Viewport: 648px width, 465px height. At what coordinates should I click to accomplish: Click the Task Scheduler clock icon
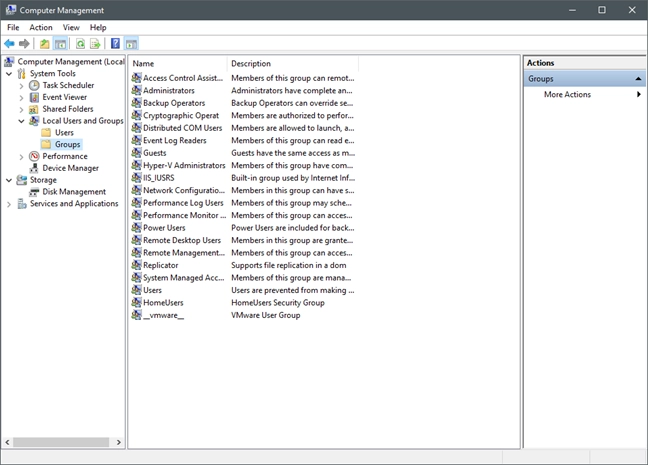tap(34, 86)
